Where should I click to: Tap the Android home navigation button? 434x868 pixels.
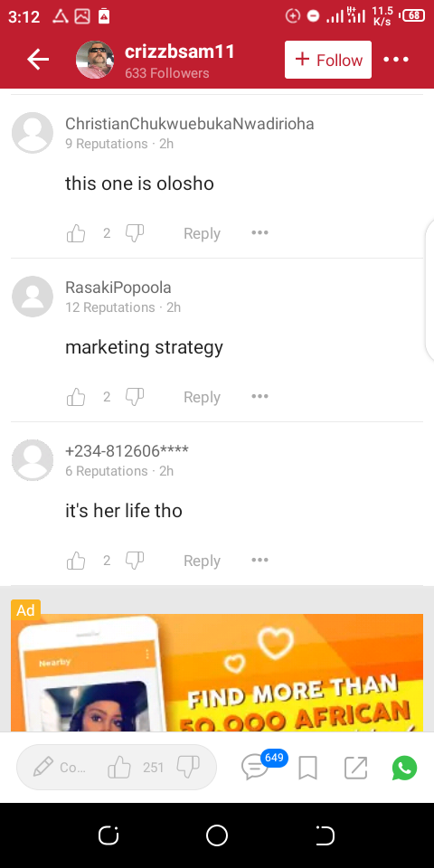click(x=217, y=835)
